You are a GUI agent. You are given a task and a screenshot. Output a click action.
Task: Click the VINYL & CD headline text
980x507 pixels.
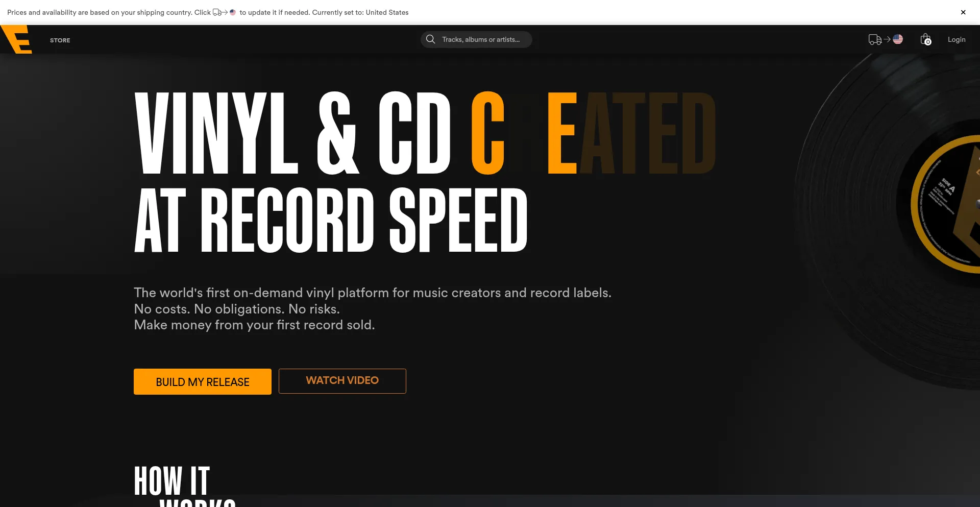tap(292, 134)
